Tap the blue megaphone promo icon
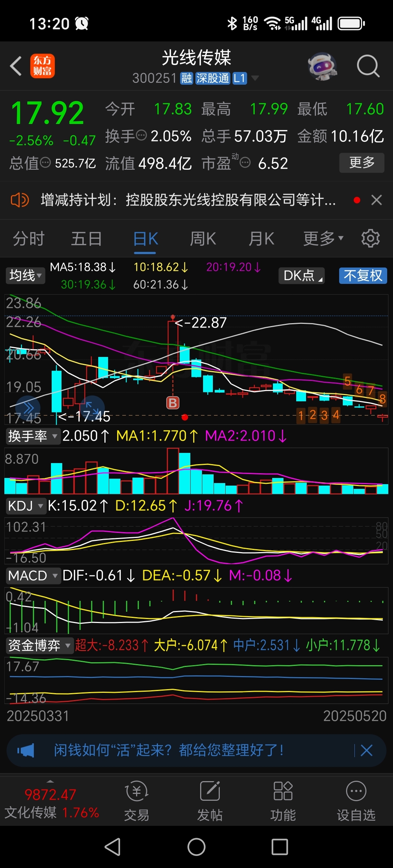The width and height of the screenshot is (393, 868). [x=25, y=750]
